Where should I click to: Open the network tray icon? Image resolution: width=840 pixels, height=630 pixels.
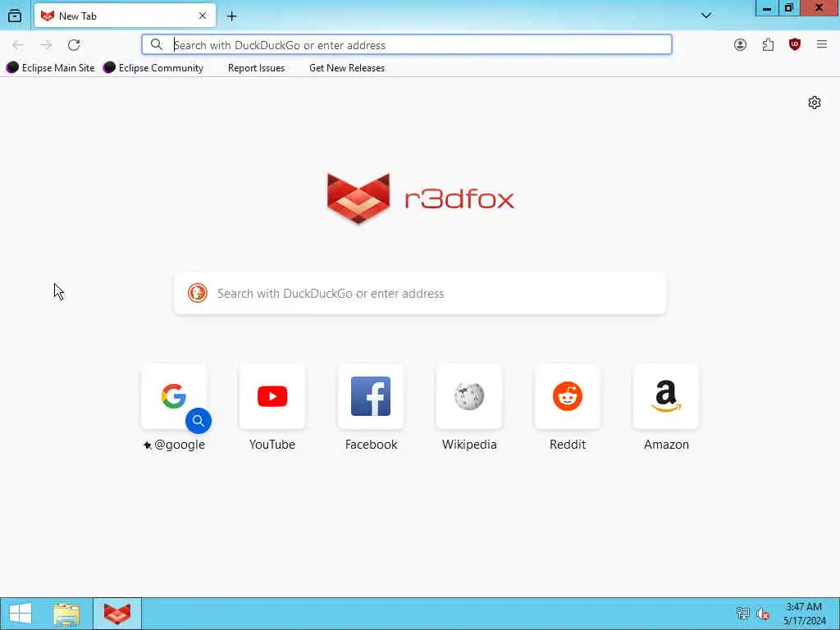[x=742, y=614]
